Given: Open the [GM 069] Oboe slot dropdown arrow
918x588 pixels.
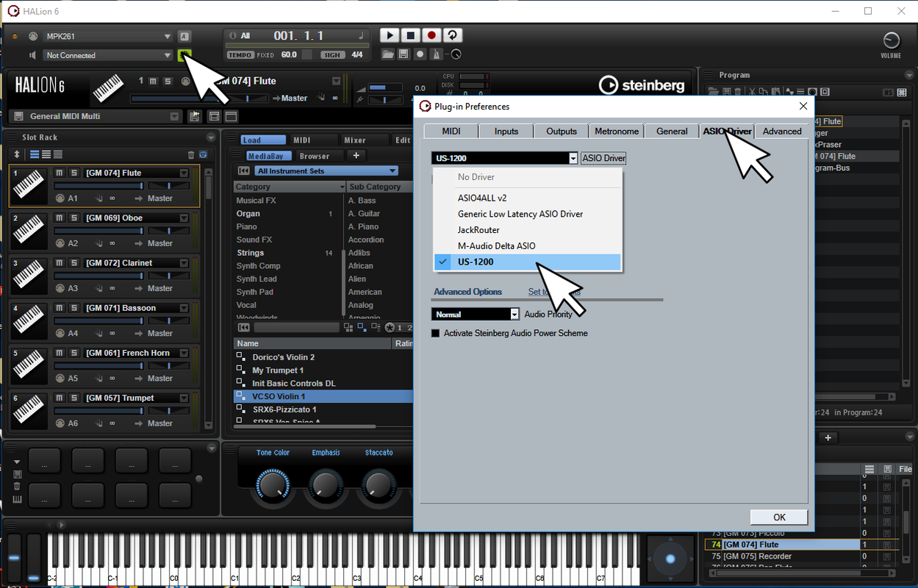Looking at the screenshot, I should pos(184,218).
